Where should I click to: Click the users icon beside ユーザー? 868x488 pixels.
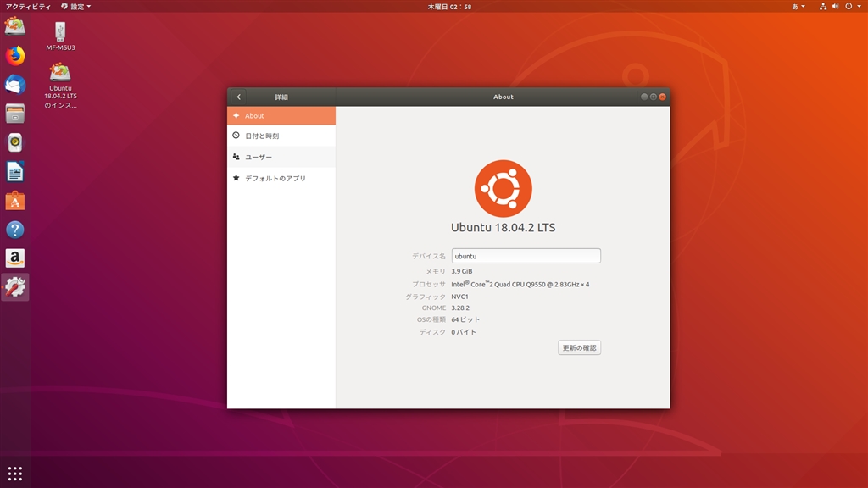tap(236, 157)
